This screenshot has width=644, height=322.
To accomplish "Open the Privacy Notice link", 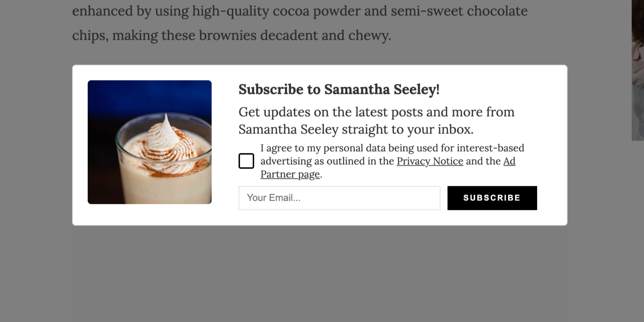I will (430, 161).
